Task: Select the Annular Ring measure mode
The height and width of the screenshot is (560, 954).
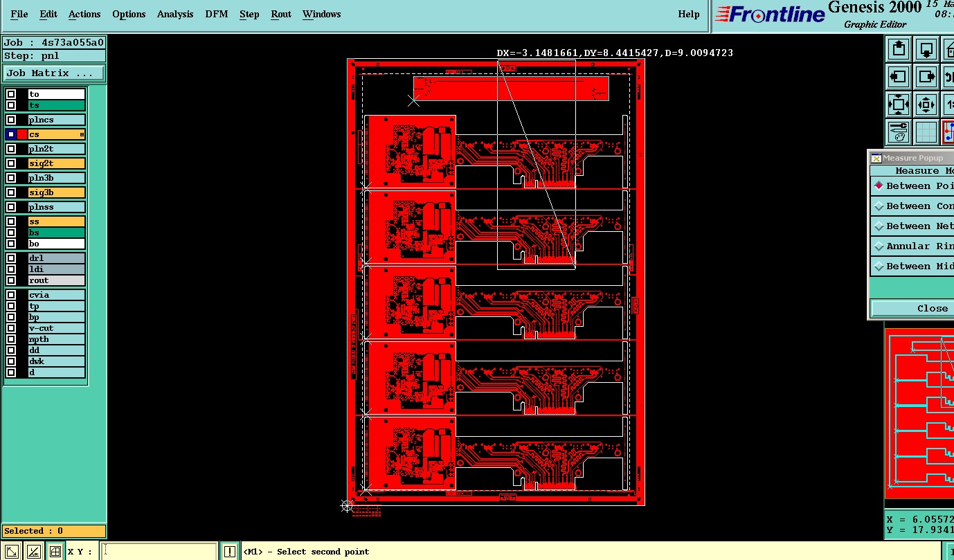Action: (x=912, y=246)
